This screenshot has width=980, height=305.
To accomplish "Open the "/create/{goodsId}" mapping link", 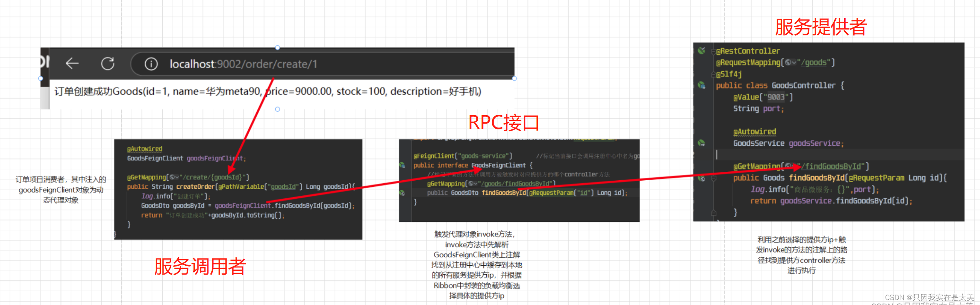I will [212, 177].
